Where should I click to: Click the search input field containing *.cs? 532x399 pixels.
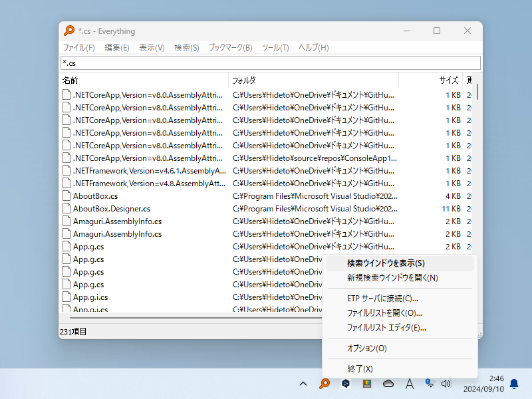266,63
